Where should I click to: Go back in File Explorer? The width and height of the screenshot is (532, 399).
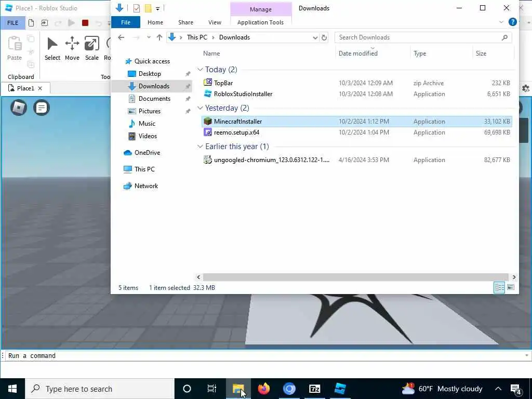(x=121, y=37)
